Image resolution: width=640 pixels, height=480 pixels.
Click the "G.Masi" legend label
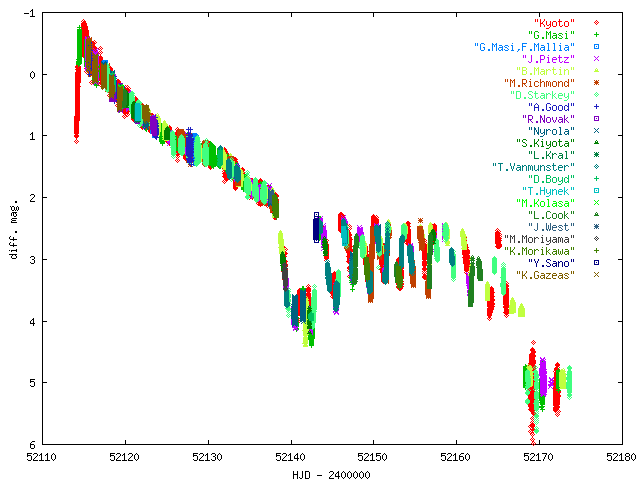pos(551,35)
